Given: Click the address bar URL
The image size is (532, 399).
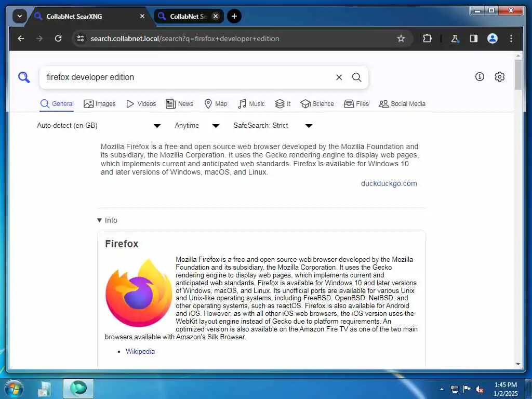Looking at the screenshot, I should tap(185, 38).
